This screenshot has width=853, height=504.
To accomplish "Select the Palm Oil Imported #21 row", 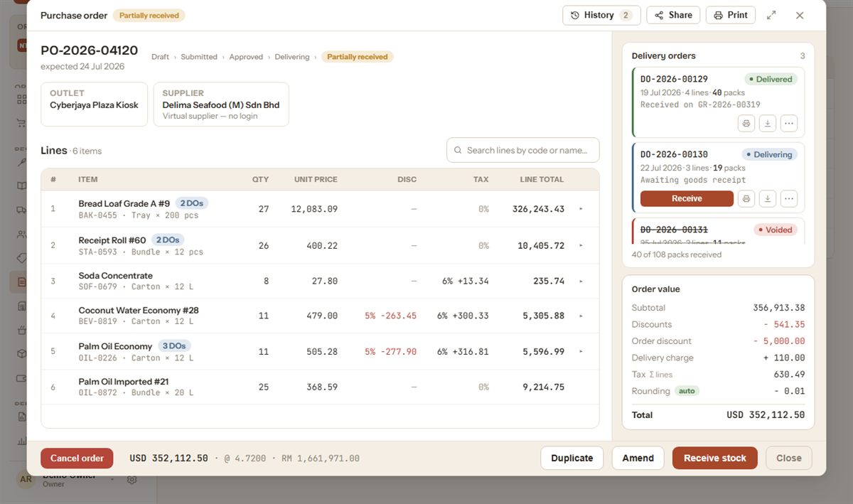I will point(320,387).
